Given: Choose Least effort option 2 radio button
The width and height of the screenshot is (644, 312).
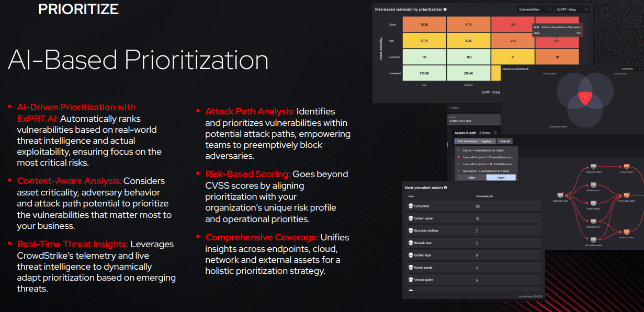Looking at the screenshot, I should pos(459,164).
